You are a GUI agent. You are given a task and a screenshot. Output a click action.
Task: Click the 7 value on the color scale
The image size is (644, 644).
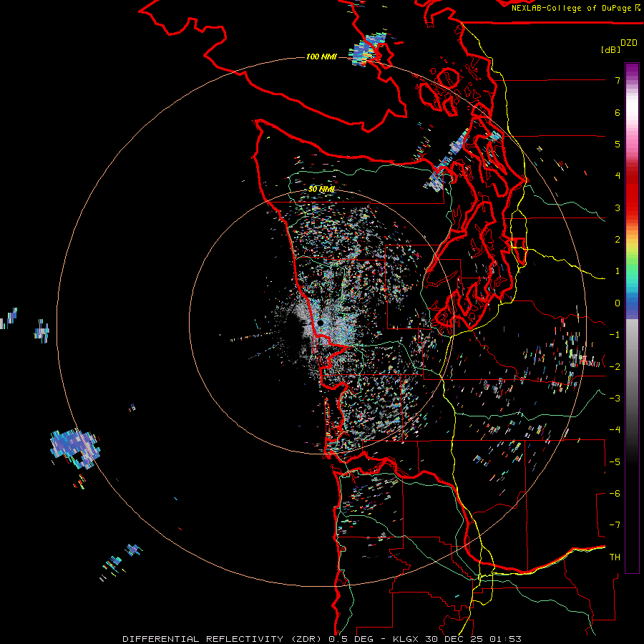click(x=618, y=80)
